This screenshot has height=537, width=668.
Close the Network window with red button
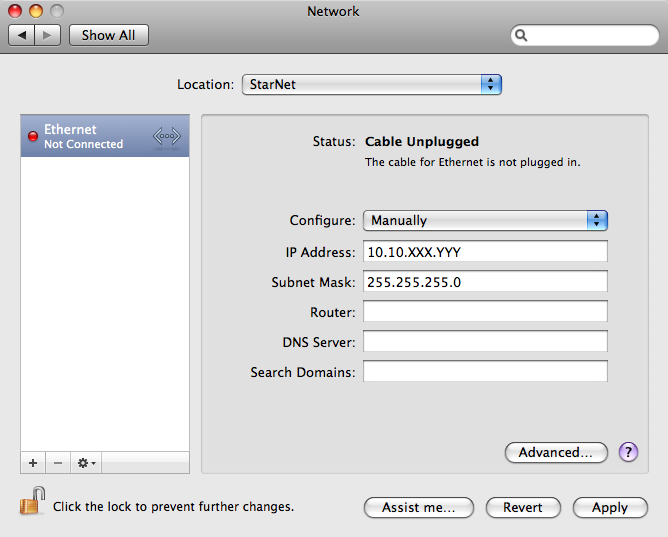pos(15,11)
